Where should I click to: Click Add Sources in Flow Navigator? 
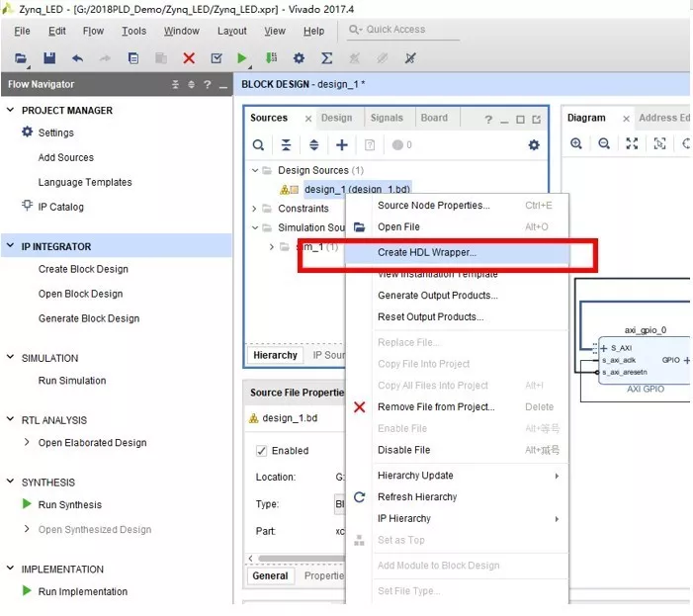66,157
